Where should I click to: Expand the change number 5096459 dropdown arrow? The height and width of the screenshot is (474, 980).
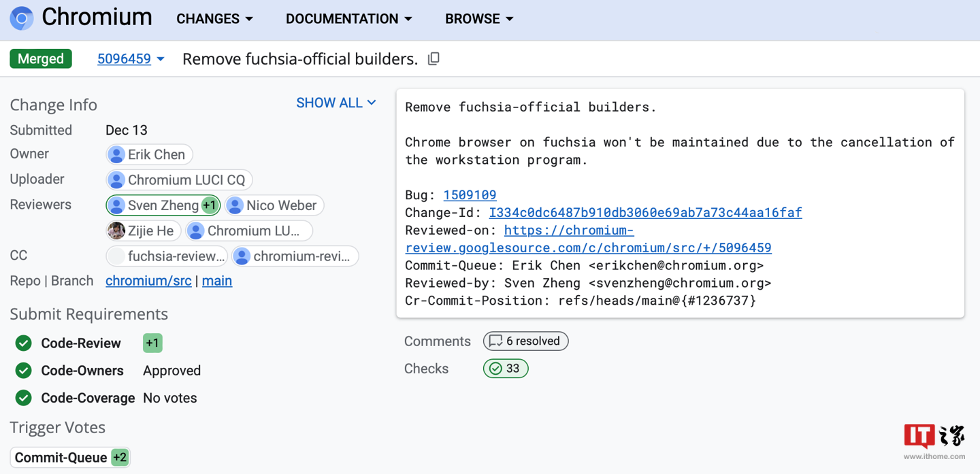click(x=161, y=59)
